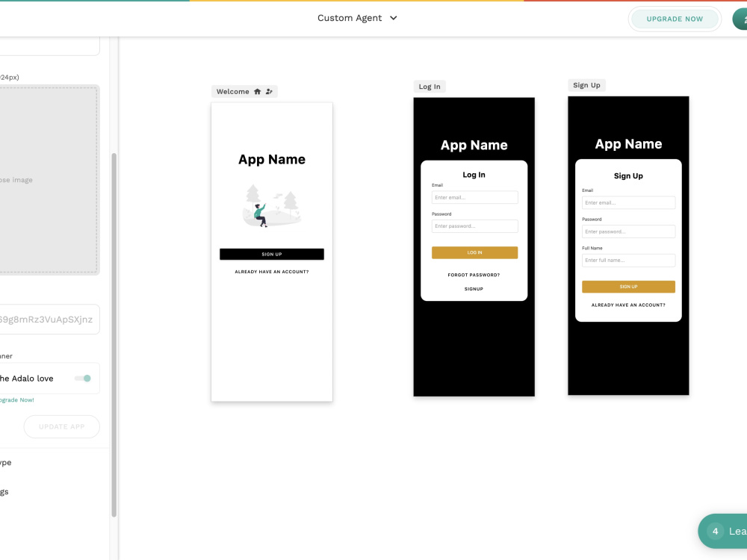Image resolution: width=747 pixels, height=560 pixels.
Task: Click the Upgrade Now! link in the sidebar
Action: click(17, 400)
